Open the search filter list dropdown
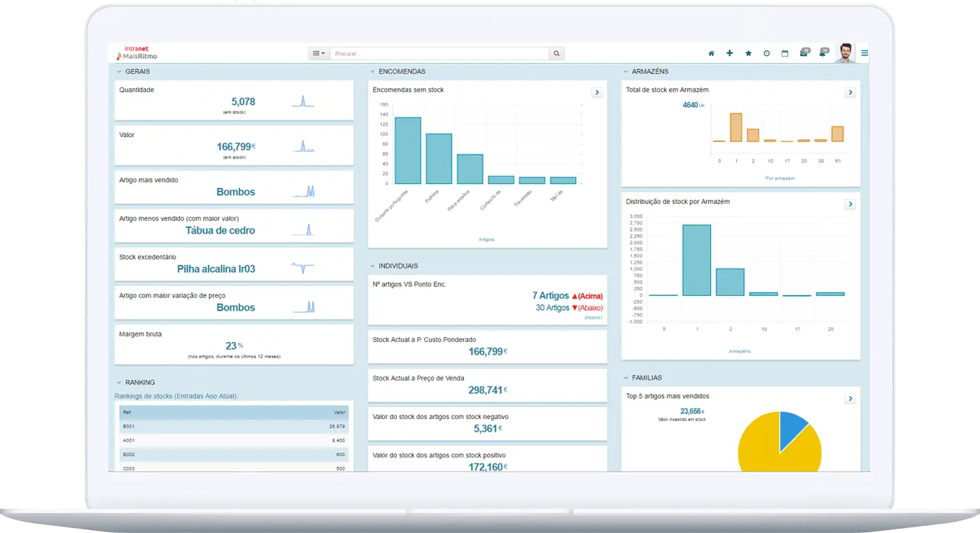 318,53
